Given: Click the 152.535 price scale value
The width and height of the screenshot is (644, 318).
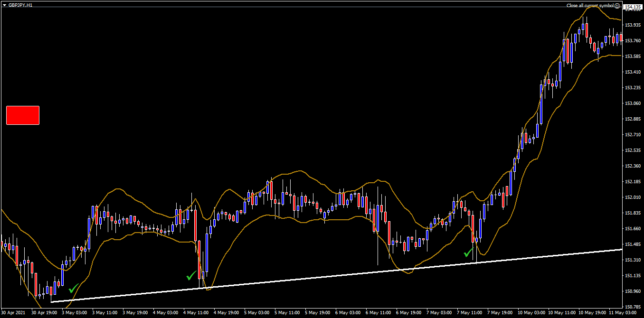Looking at the screenshot, I should [x=633, y=150].
